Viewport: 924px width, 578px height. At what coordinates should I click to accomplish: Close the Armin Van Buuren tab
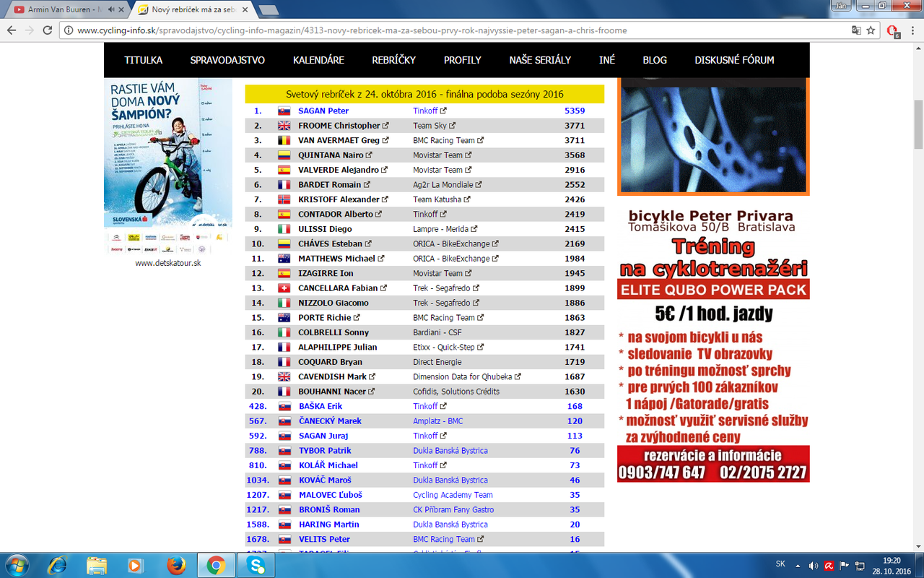tap(123, 9)
